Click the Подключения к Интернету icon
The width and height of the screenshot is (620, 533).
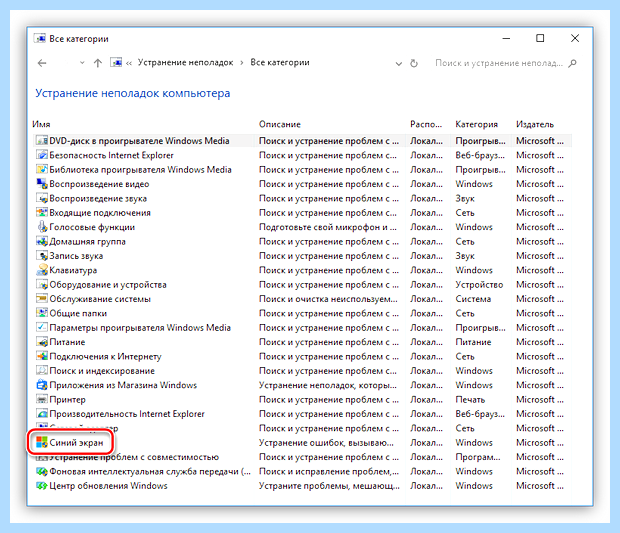pos(42,356)
